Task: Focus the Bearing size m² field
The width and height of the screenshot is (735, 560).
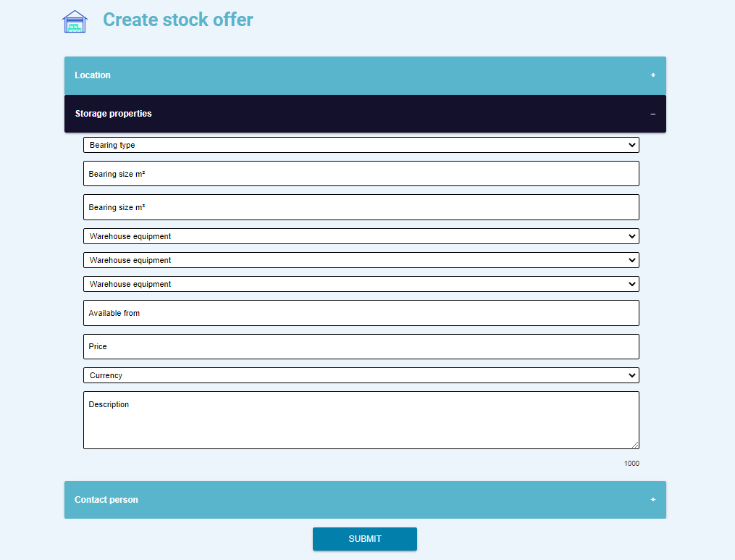Action: (x=361, y=174)
